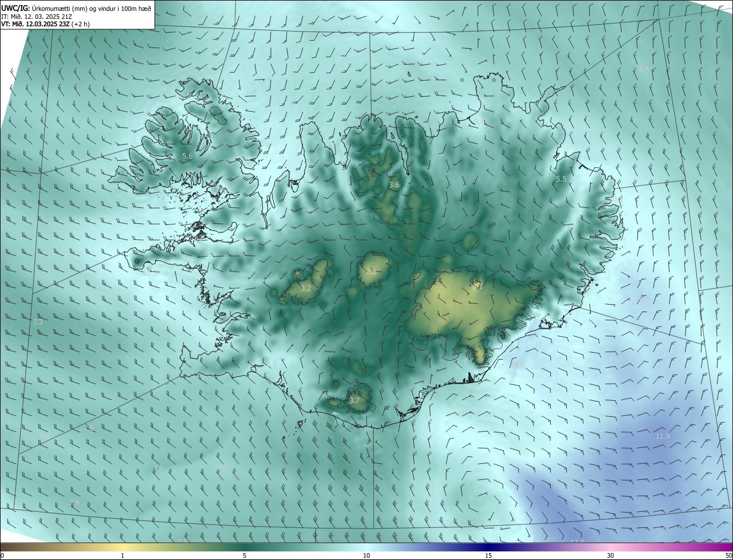The width and height of the screenshot is (733, 560).
Task: Click the 2.6 value on the central glacier
Action: [x=371, y=271]
